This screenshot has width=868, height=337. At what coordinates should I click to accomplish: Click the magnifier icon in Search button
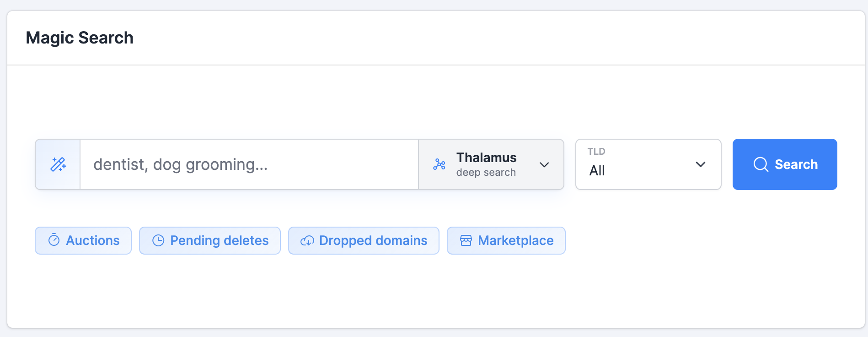761,164
